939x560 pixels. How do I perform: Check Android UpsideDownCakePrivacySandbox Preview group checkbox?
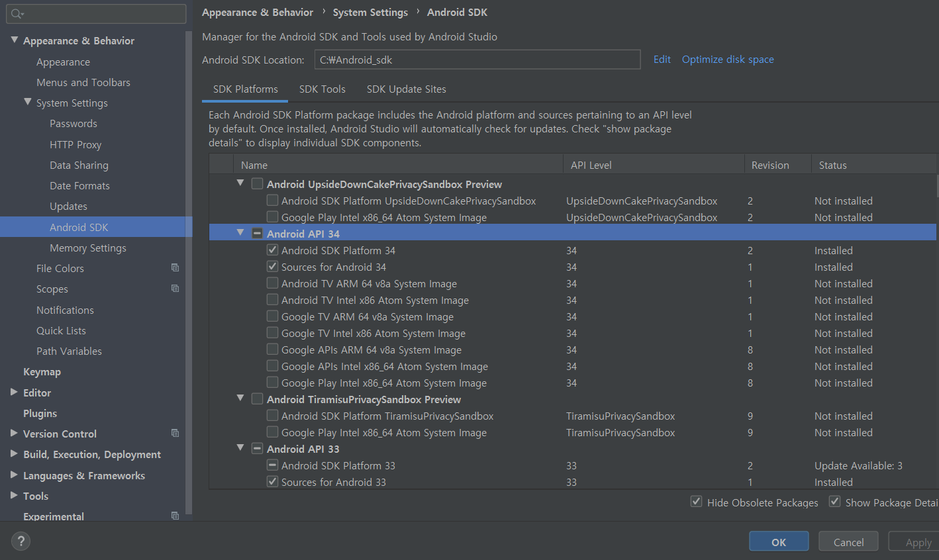coord(258,183)
